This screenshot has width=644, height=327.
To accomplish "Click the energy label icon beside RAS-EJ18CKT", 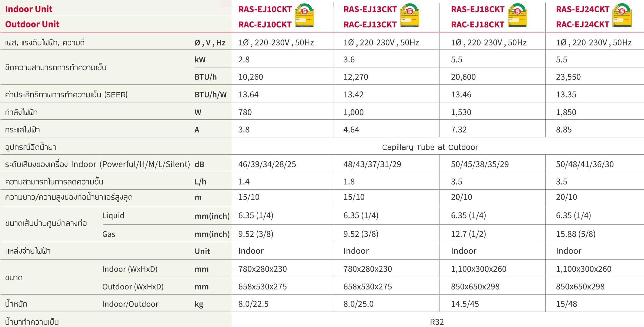I will pos(518,15).
